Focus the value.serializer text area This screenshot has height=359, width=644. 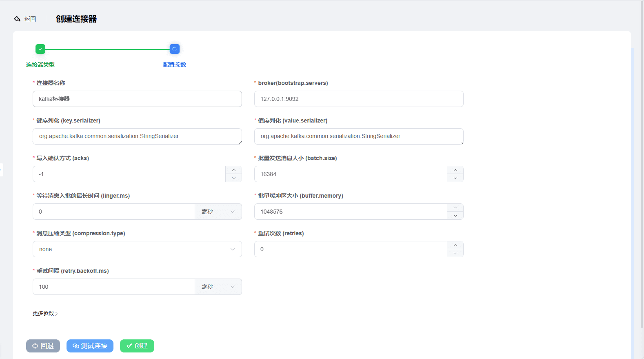point(359,136)
